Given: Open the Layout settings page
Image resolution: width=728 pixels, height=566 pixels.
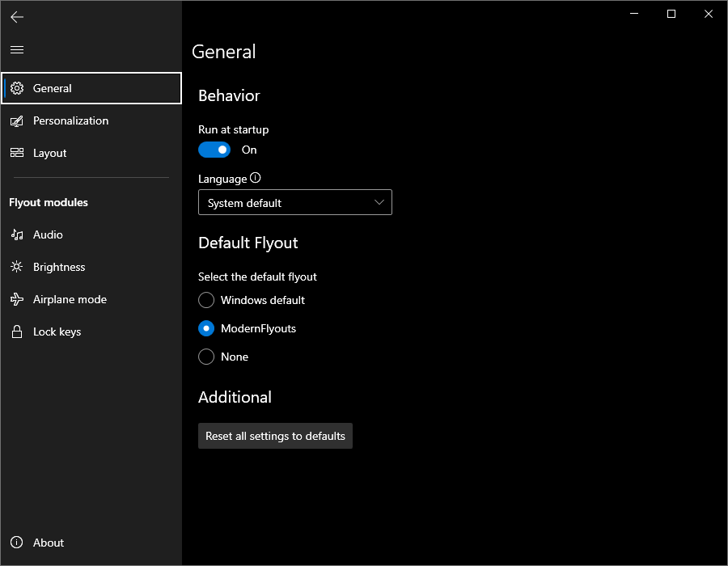Looking at the screenshot, I should pyautogui.click(x=50, y=153).
